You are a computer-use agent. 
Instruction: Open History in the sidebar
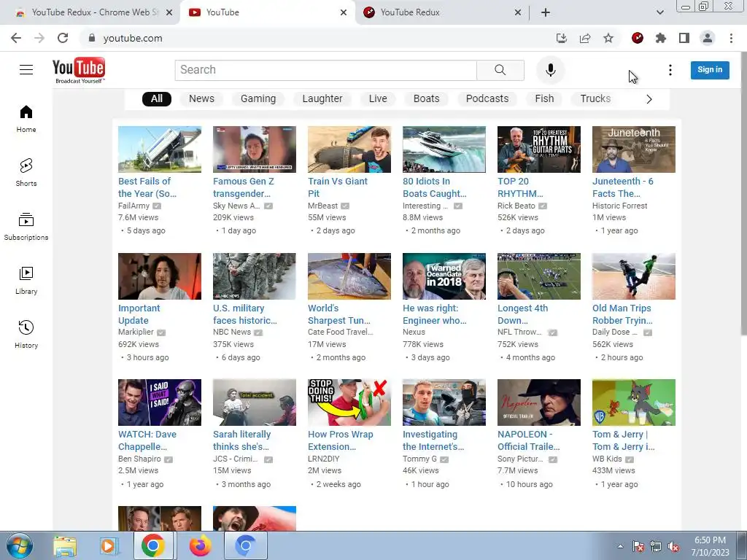pyautogui.click(x=26, y=334)
